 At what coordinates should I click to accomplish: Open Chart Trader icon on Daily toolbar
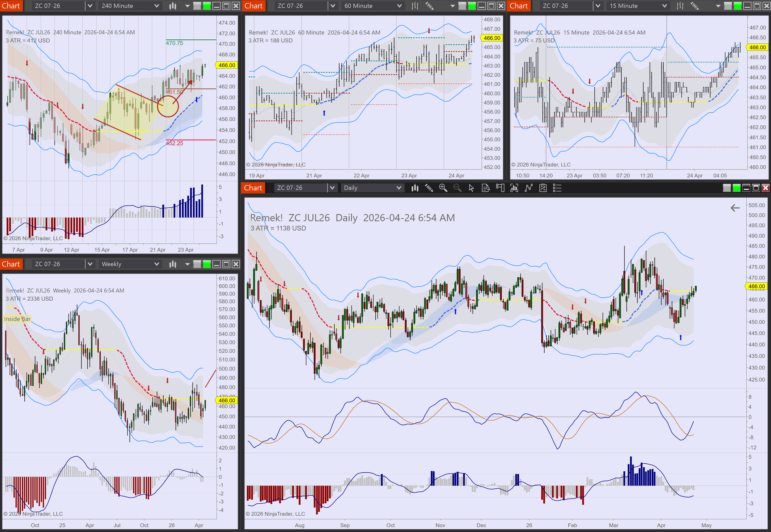pyautogui.click(x=500, y=188)
